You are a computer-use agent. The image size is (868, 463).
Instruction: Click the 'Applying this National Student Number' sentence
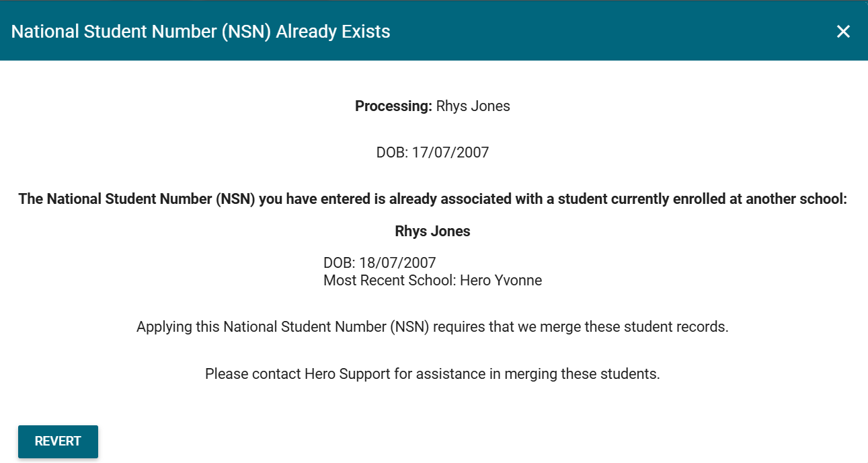(432, 328)
